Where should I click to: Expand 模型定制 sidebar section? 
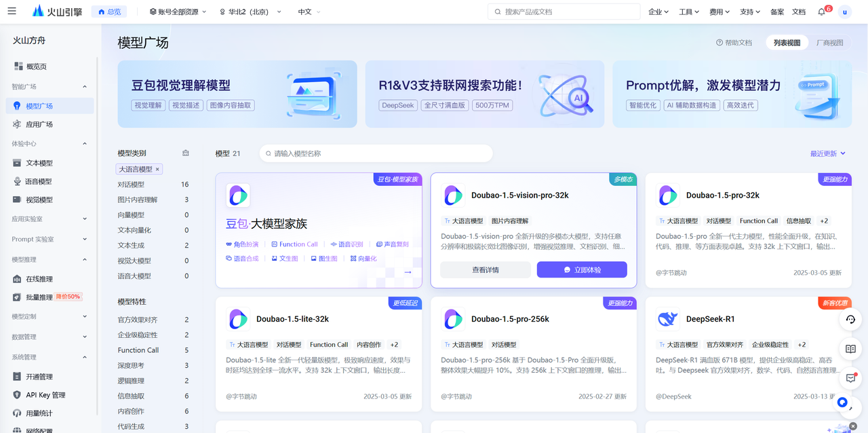(85, 317)
